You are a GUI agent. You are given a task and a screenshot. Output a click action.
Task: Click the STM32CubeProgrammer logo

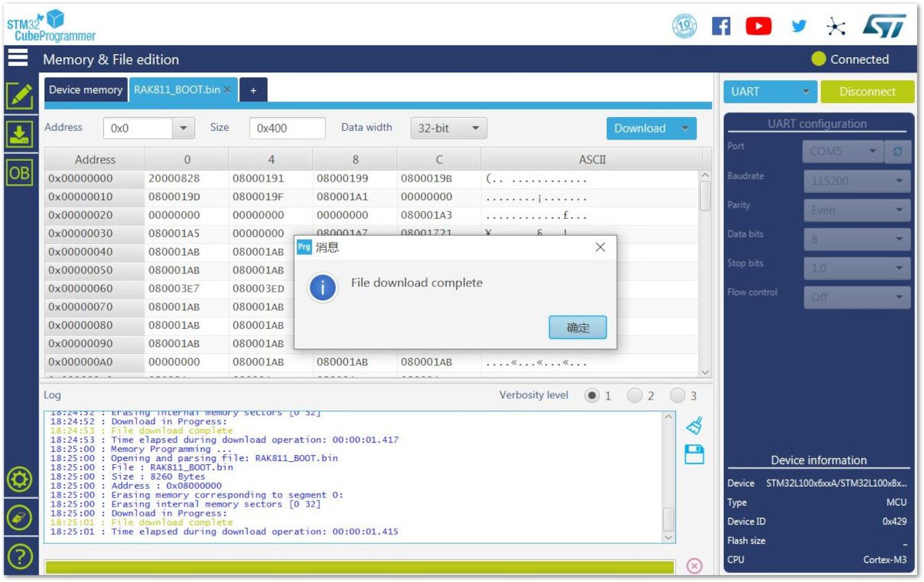[51, 25]
